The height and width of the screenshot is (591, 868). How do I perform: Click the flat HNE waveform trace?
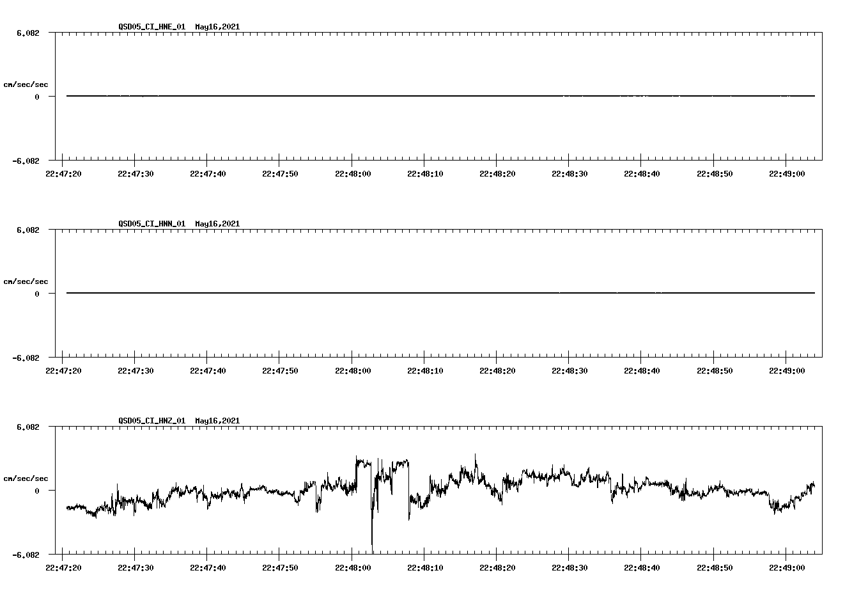pyautogui.click(x=384, y=96)
